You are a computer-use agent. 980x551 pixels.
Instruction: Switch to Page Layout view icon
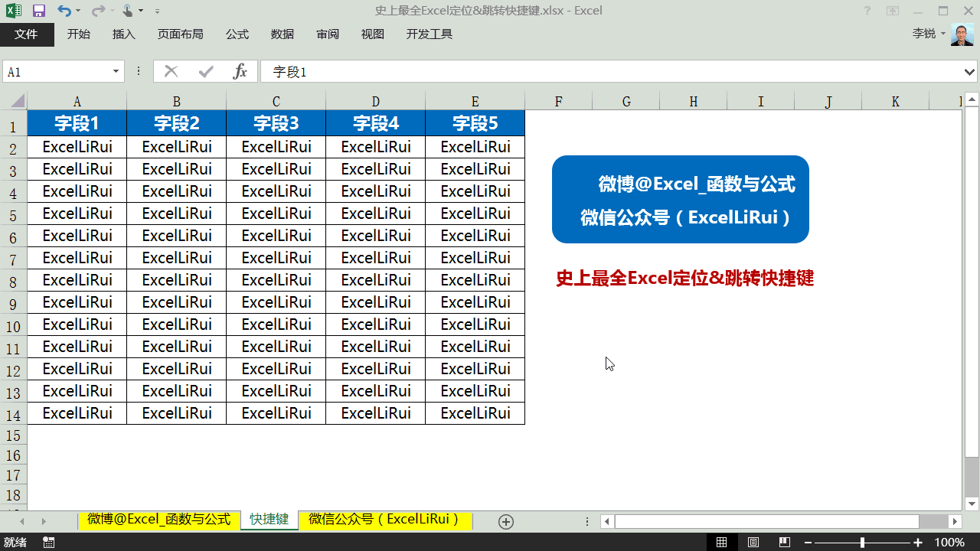click(x=753, y=542)
